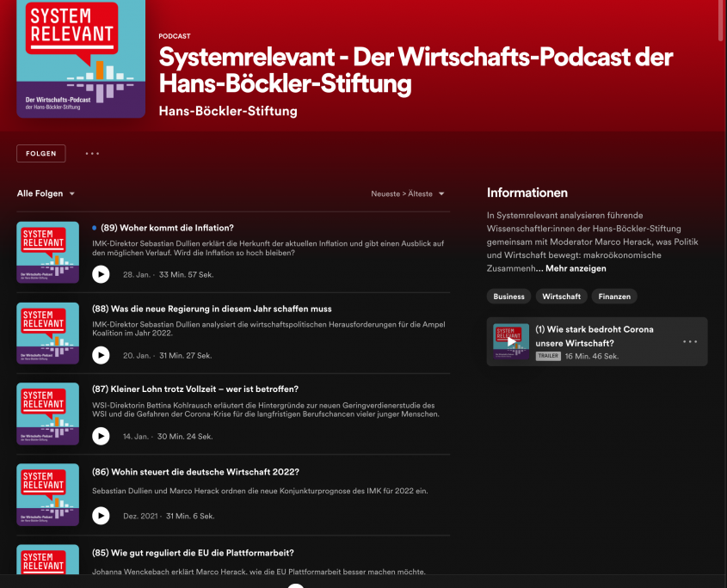Open title (85) Wie gut reguliert die EU die Plattformarbeit?
This screenshot has width=727, height=588.
tap(193, 553)
